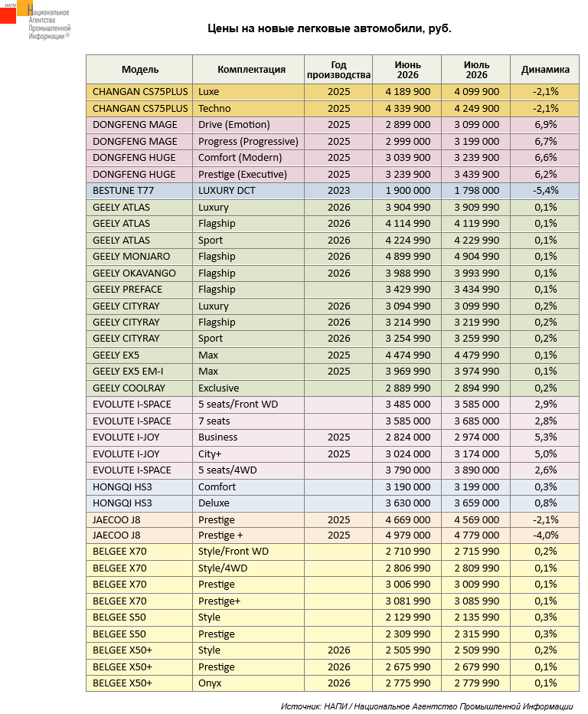Click the Июль 2026 column header

pos(476,70)
